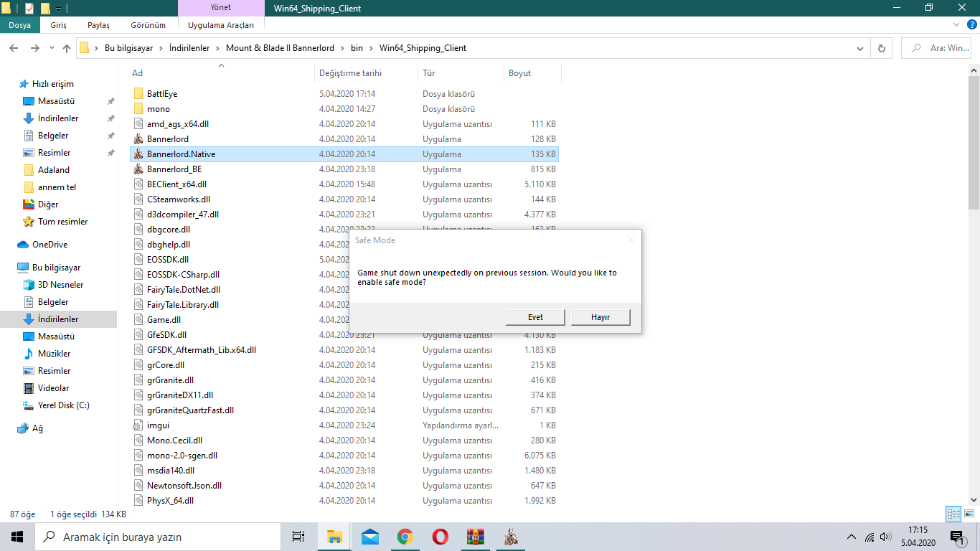Open address bar history dropdown

coord(860,48)
